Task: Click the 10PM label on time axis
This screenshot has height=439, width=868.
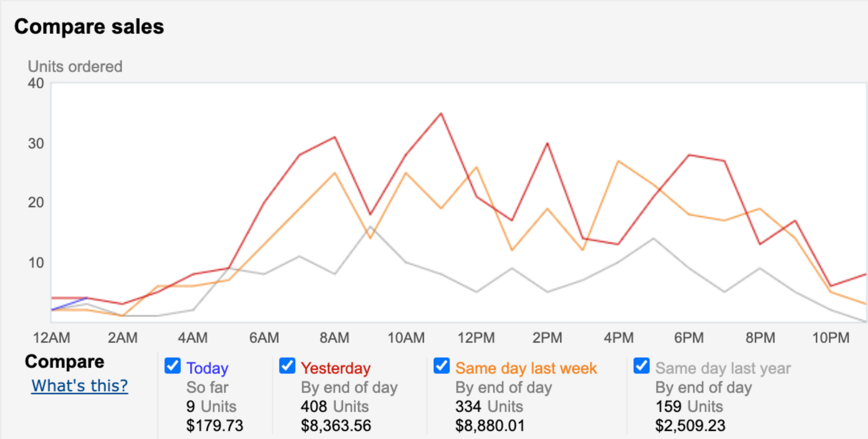Action: point(831,338)
